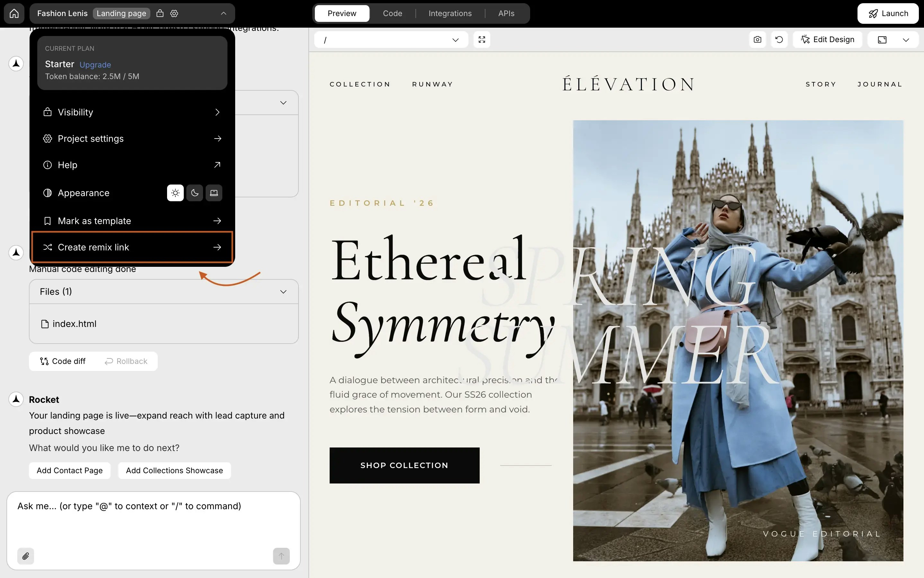
Task: Expand the preview with the fullscreen icon
Action: (x=481, y=39)
